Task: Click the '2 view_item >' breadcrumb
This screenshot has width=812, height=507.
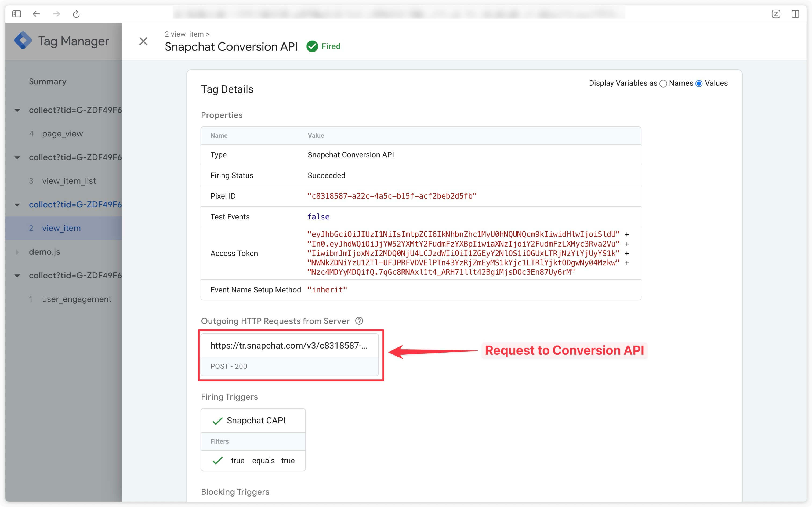Action: pyautogui.click(x=187, y=34)
